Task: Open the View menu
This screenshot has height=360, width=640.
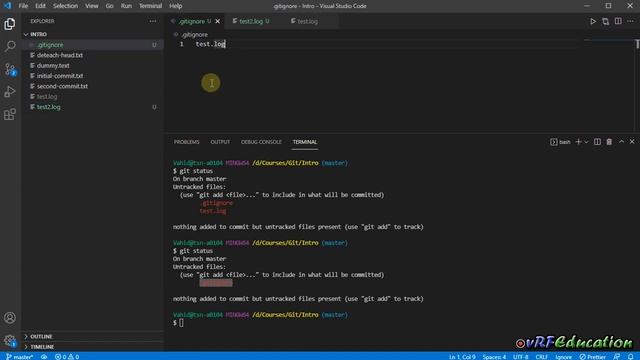Action: pyautogui.click(x=91, y=6)
